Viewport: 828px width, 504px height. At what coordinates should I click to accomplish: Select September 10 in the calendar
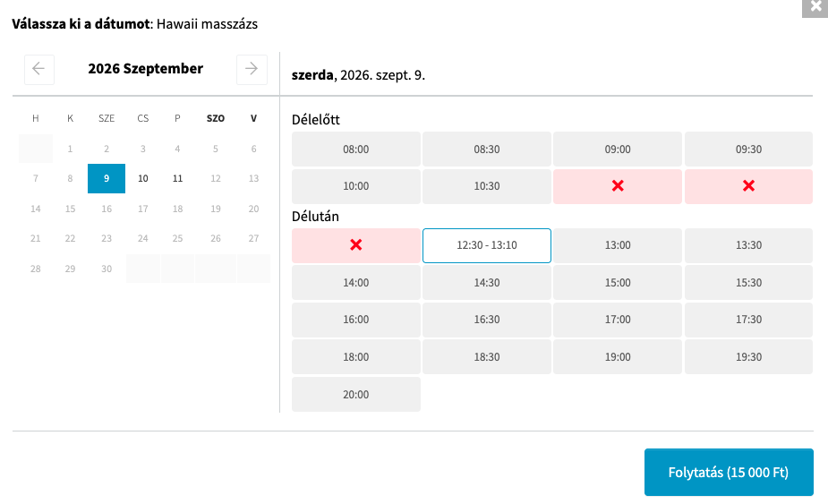142,178
